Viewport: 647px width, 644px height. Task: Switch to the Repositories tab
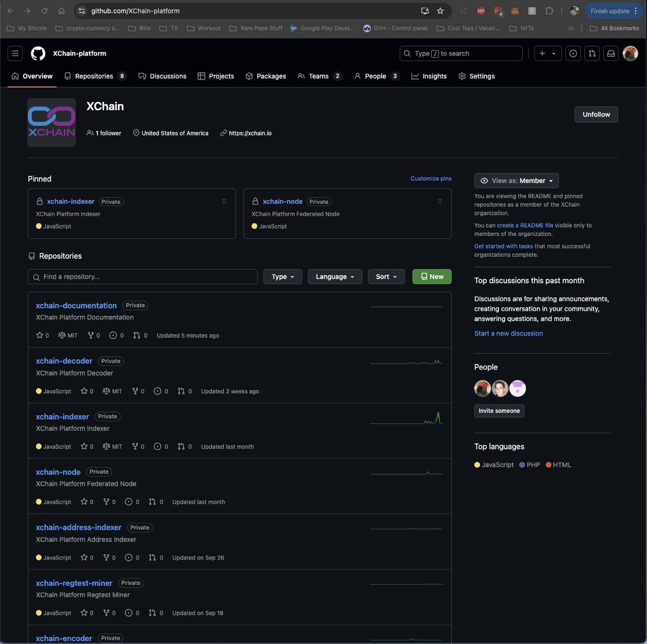pyautogui.click(x=95, y=76)
